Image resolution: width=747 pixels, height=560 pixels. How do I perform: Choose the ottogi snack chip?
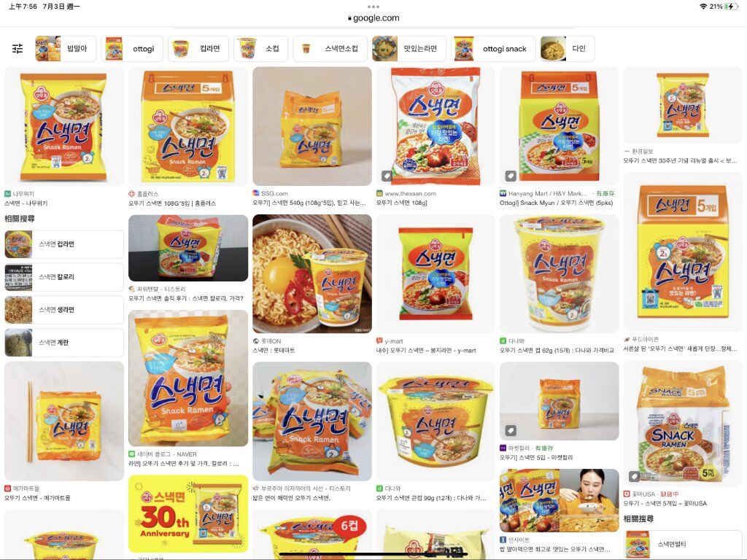493,49
